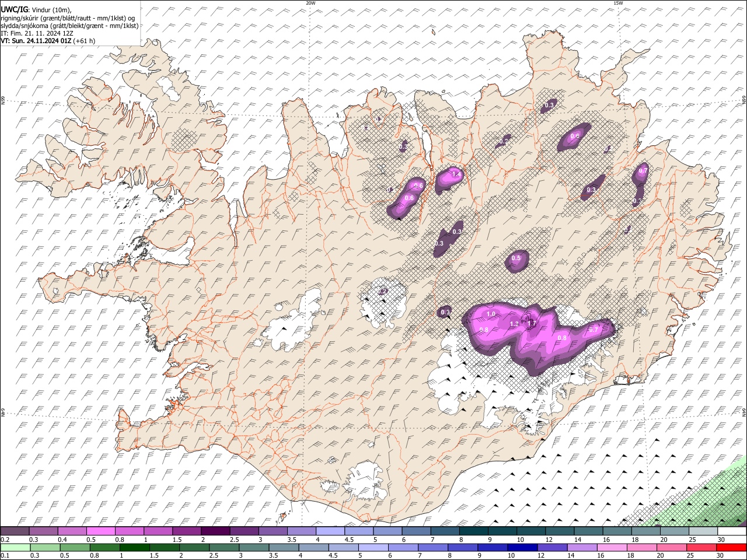Viewport: 747px width, 560px height.
Task: Pick the 0.2 swatch in the top legend row
Action: [x=15, y=531]
